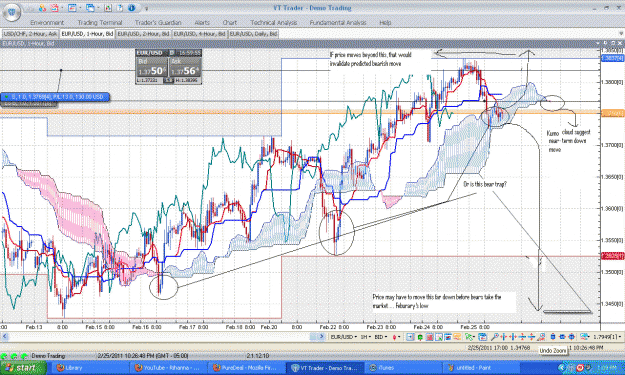Switch to EUR/USD, 4-Hour, Bid chart tab

[199, 34]
